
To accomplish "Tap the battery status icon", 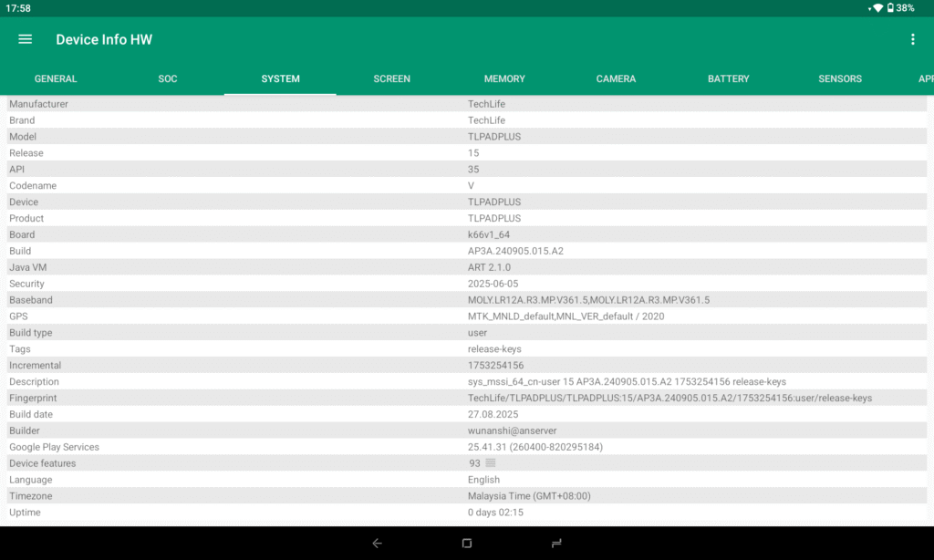I will (x=889, y=8).
